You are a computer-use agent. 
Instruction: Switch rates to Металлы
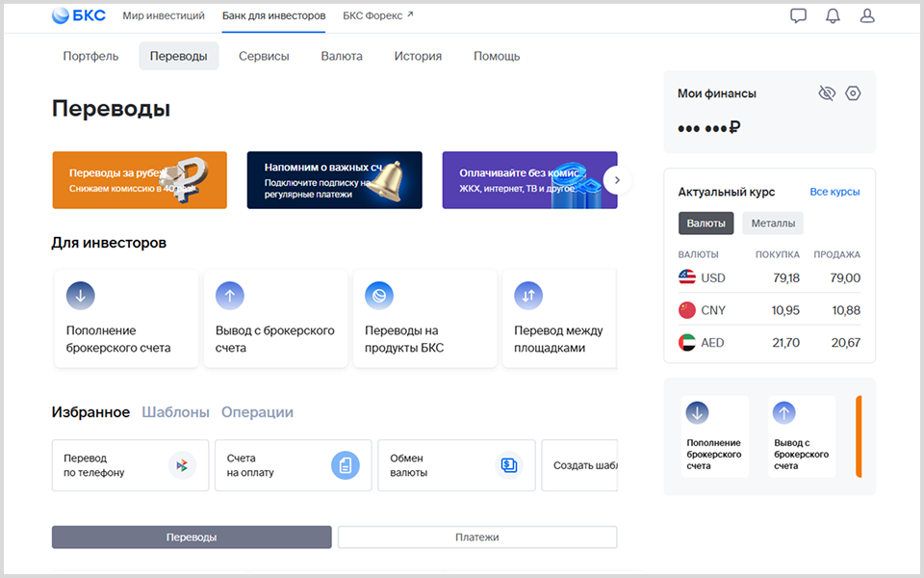point(773,223)
